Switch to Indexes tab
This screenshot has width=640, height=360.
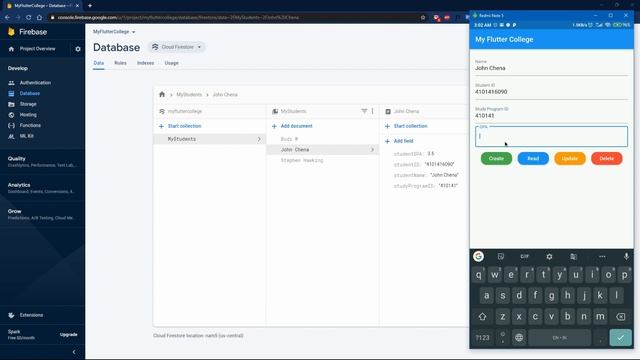[145, 63]
